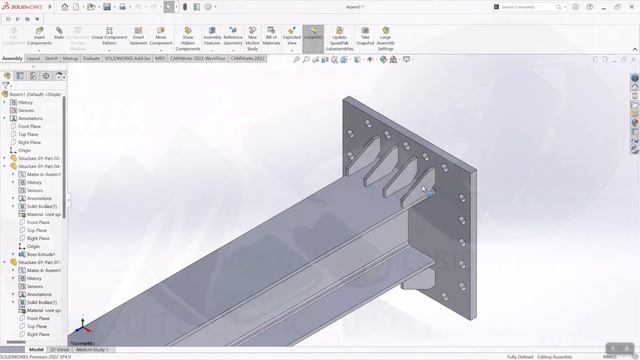Switch to the 3D Views bottom tab

click(x=59, y=349)
